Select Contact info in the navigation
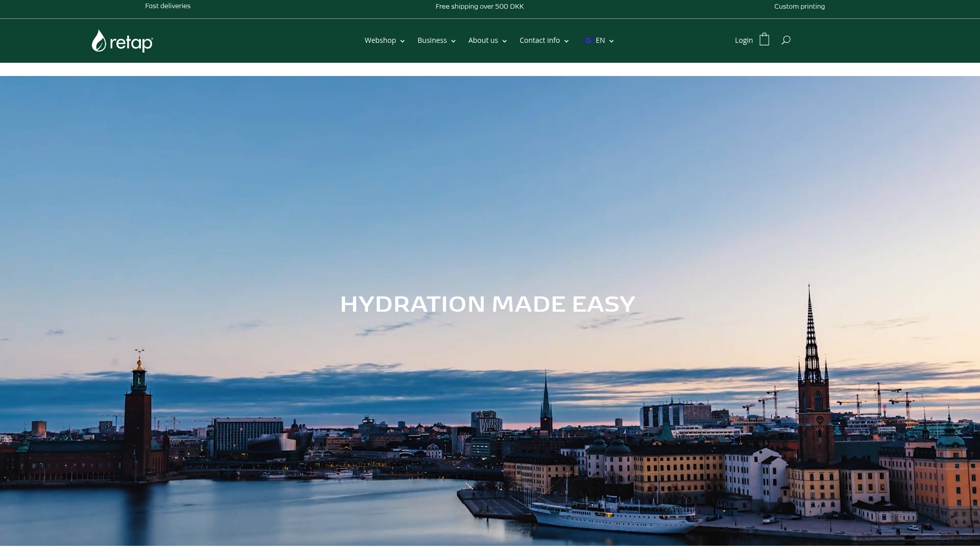 (x=539, y=40)
